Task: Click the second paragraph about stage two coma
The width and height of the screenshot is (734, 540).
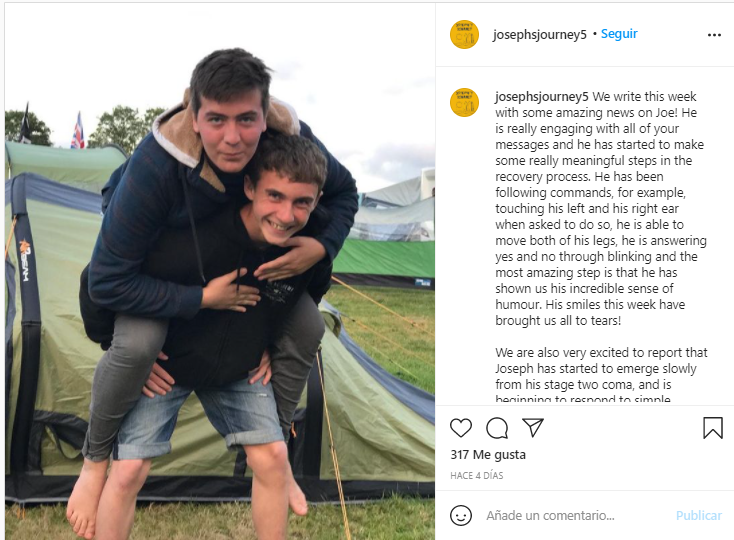Action: (x=601, y=375)
